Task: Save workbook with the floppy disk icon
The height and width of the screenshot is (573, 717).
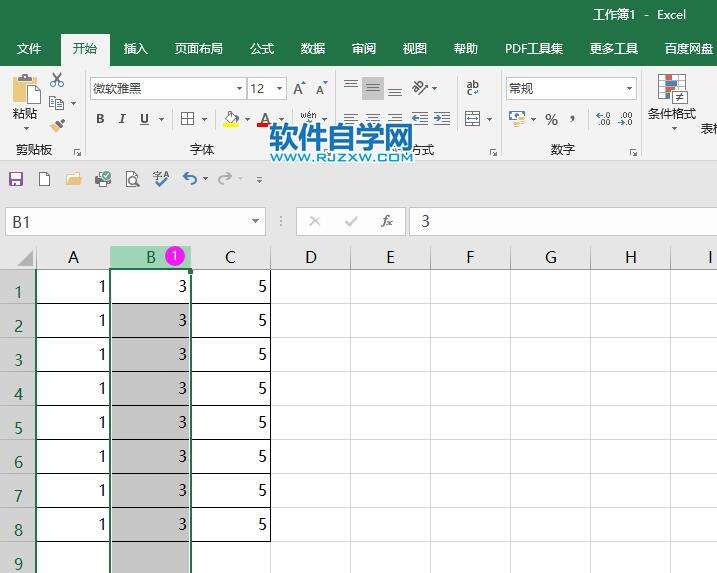Action: [x=16, y=179]
